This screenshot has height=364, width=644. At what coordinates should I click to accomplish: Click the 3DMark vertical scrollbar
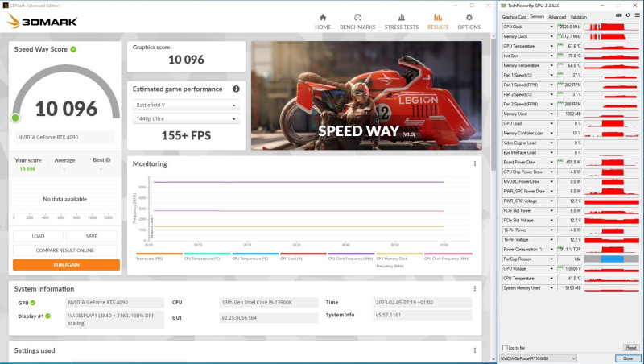click(493, 105)
